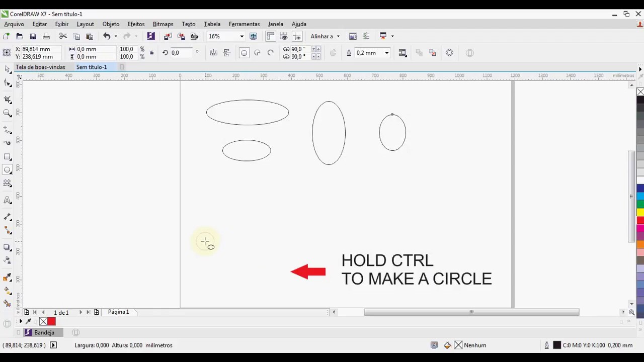
Task: Select the Artistic Media tool
Action: tap(7, 143)
